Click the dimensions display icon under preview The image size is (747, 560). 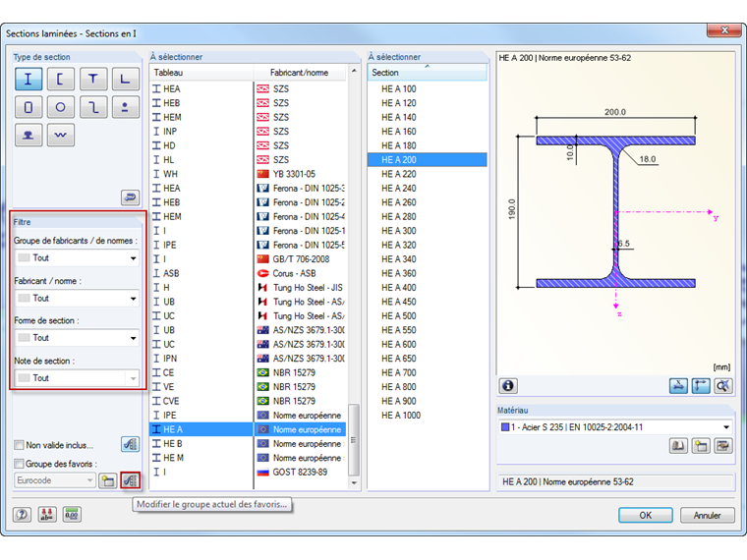coord(700,386)
